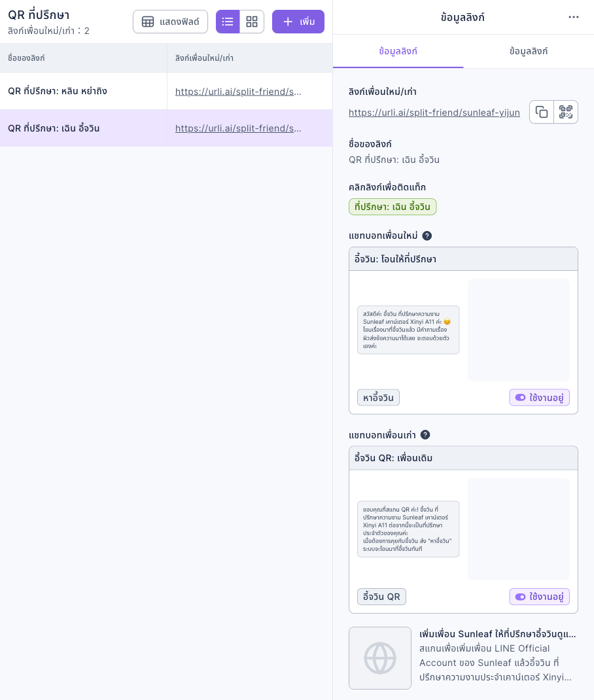Open the link in the เฉิน อี้จวิน row
This screenshot has height=700, width=594.
click(238, 128)
